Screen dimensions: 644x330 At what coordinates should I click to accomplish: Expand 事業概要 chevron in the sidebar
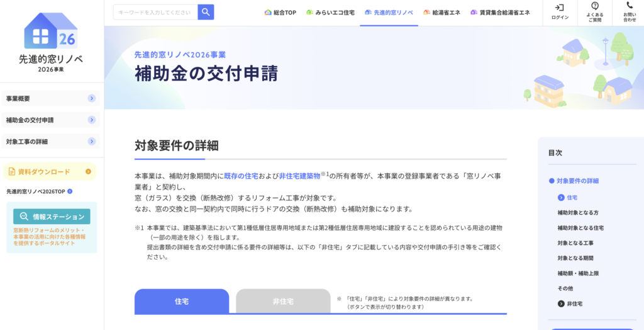[92, 98]
